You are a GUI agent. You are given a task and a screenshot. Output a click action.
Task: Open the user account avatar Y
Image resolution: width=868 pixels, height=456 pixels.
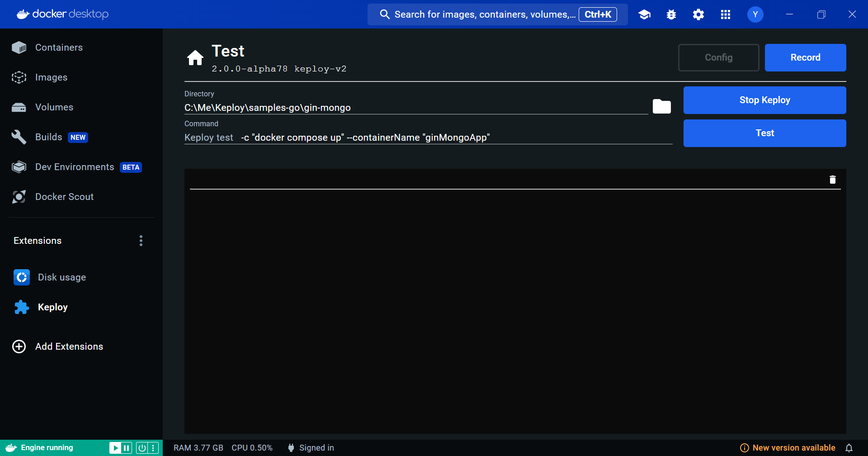point(755,14)
